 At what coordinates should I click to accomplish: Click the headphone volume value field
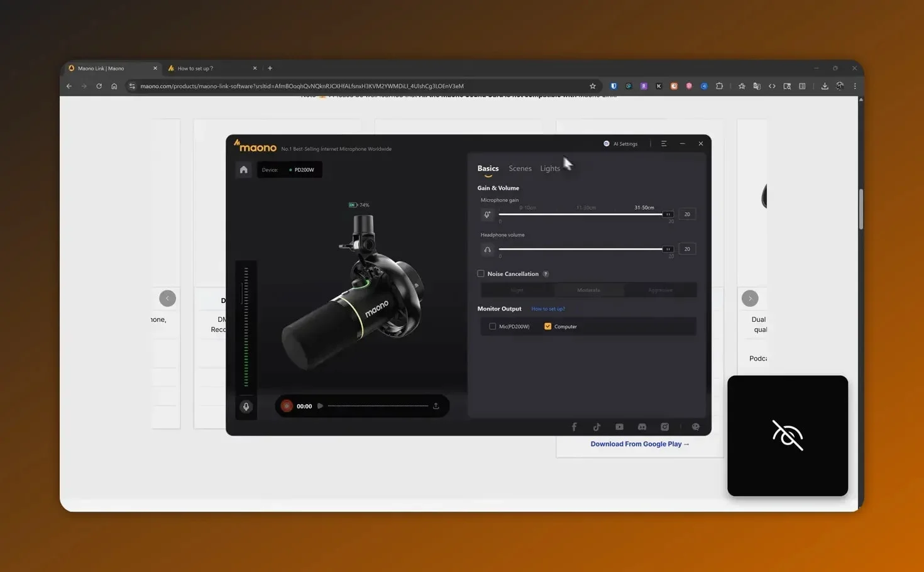click(x=687, y=249)
